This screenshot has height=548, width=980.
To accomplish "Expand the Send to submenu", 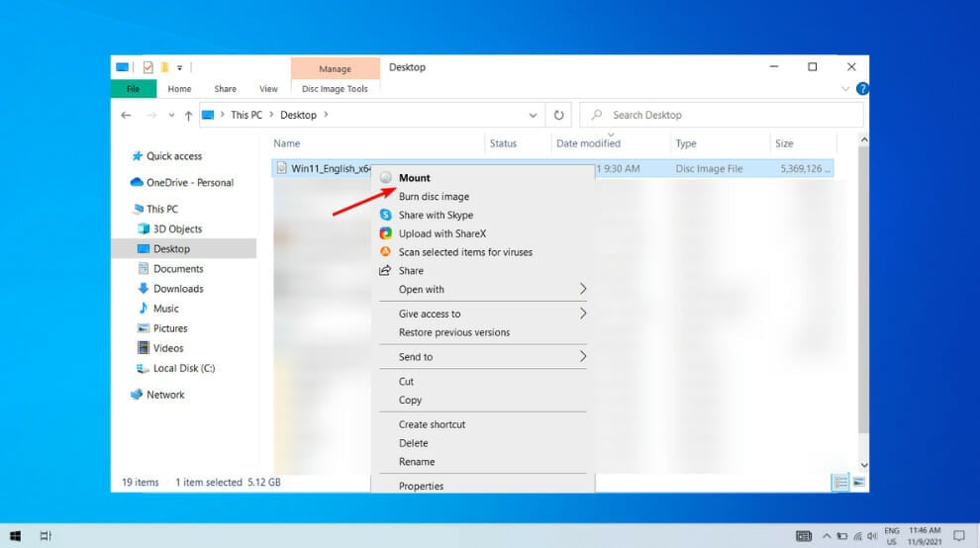I will (482, 357).
